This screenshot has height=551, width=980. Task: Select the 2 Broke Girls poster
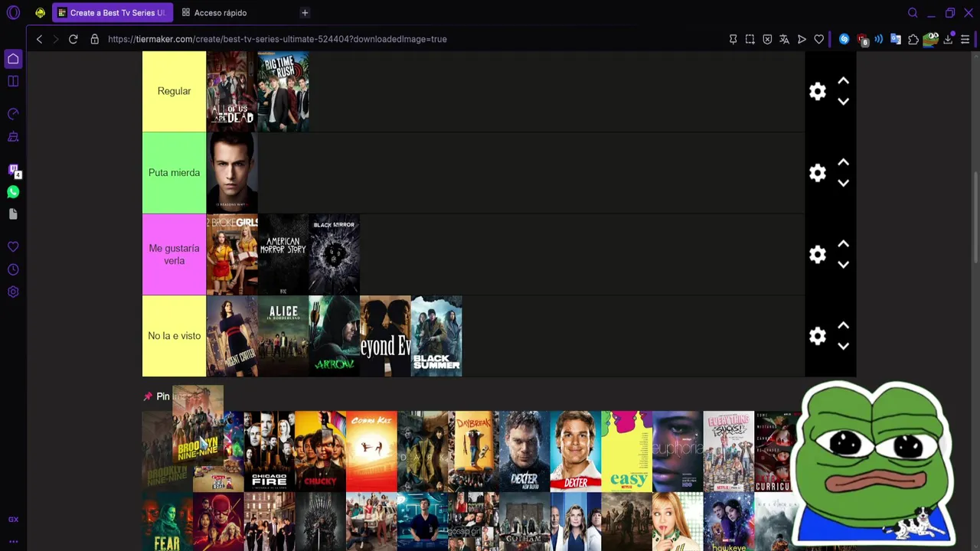tap(232, 255)
